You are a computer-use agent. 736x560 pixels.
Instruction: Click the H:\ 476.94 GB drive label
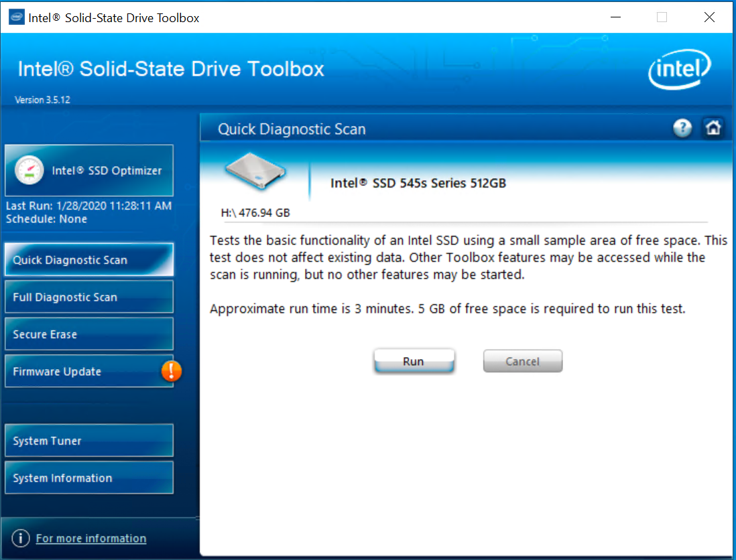pyautogui.click(x=255, y=213)
